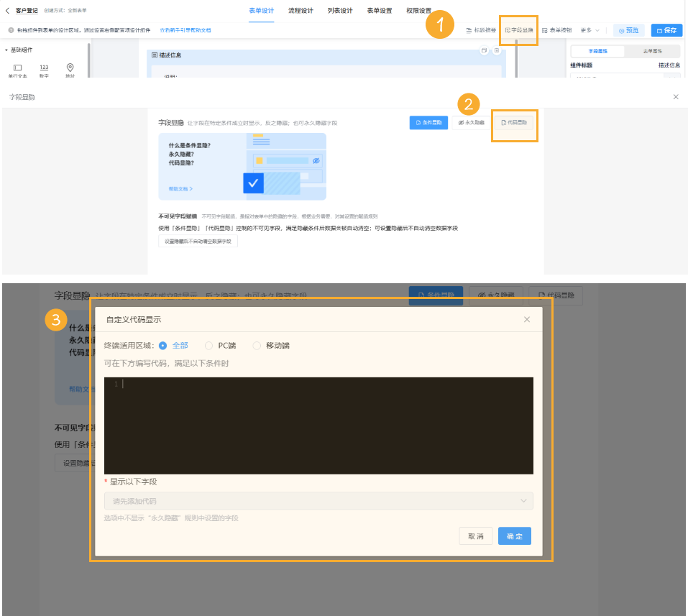688x616 pixels.
Task: Open the 更多 dropdown in toolbar
Action: [589, 29]
